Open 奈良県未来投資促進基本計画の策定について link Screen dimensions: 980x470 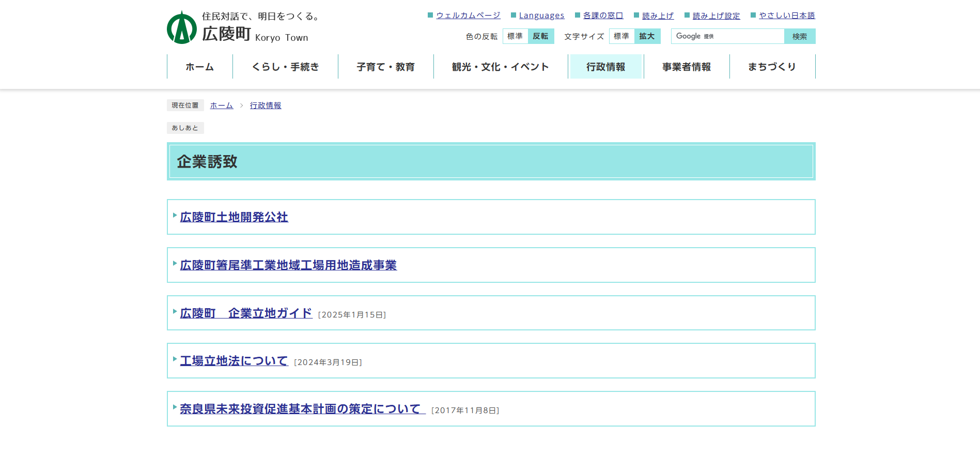tap(303, 409)
